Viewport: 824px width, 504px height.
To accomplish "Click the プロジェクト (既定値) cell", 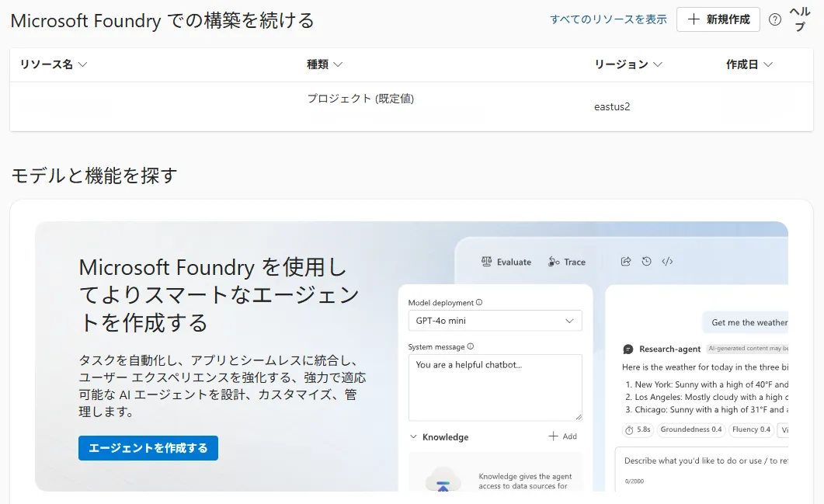I will (360, 99).
